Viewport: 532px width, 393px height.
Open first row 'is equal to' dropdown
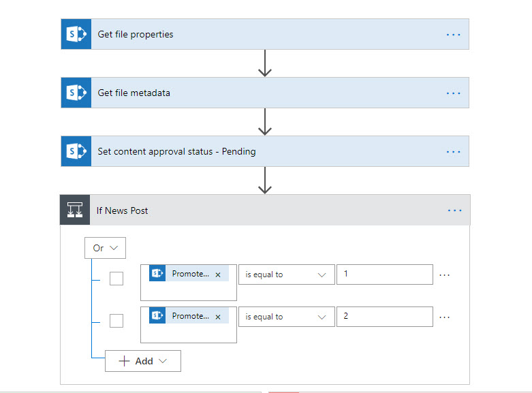[286, 274]
